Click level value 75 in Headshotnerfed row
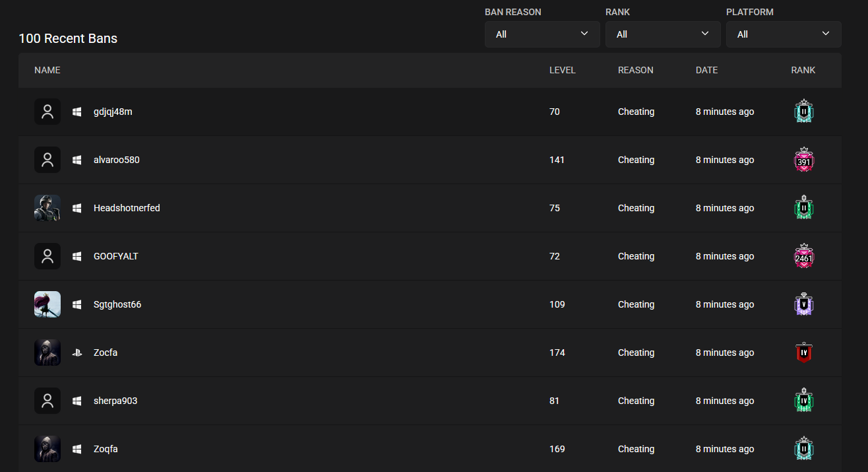The image size is (868, 472). (555, 208)
